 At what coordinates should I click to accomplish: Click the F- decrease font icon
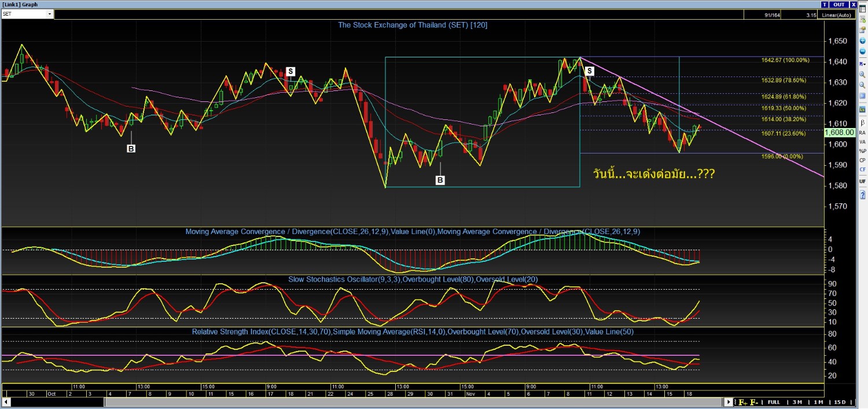click(x=754, y=402)
